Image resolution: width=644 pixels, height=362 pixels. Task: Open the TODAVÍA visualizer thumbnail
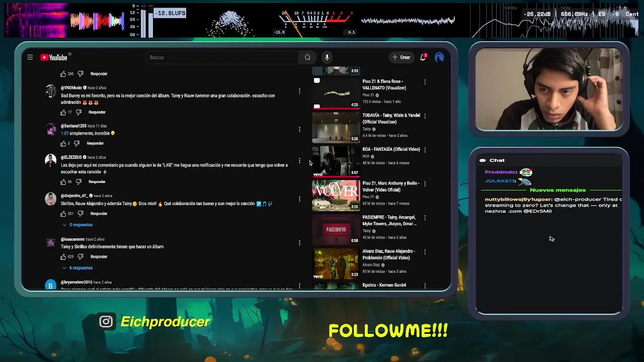(x=336, y=128)
